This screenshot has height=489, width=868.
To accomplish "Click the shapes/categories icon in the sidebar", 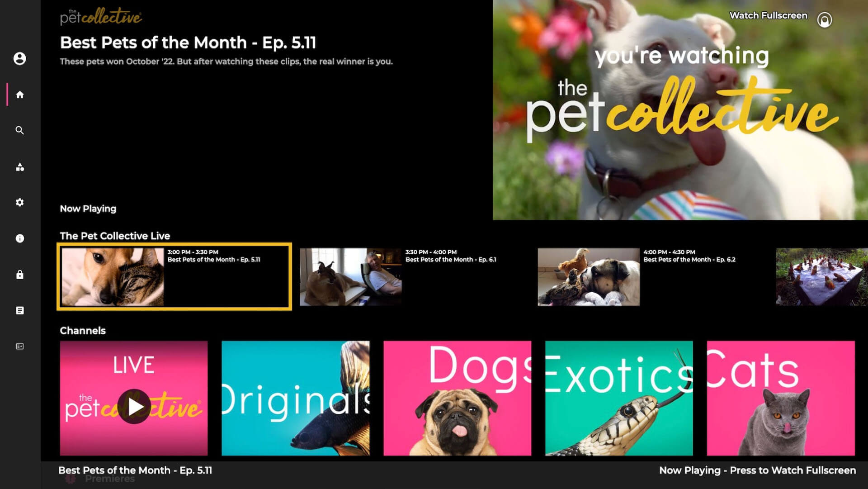I will pyautogui.click(x=20, y=166).
